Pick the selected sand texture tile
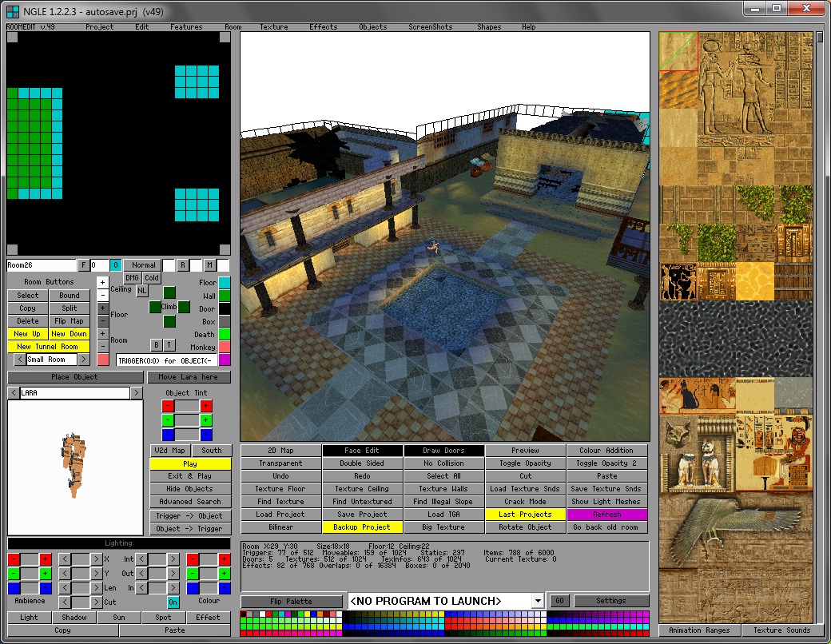Screen dimensions: 831x644 pos(678,51)
